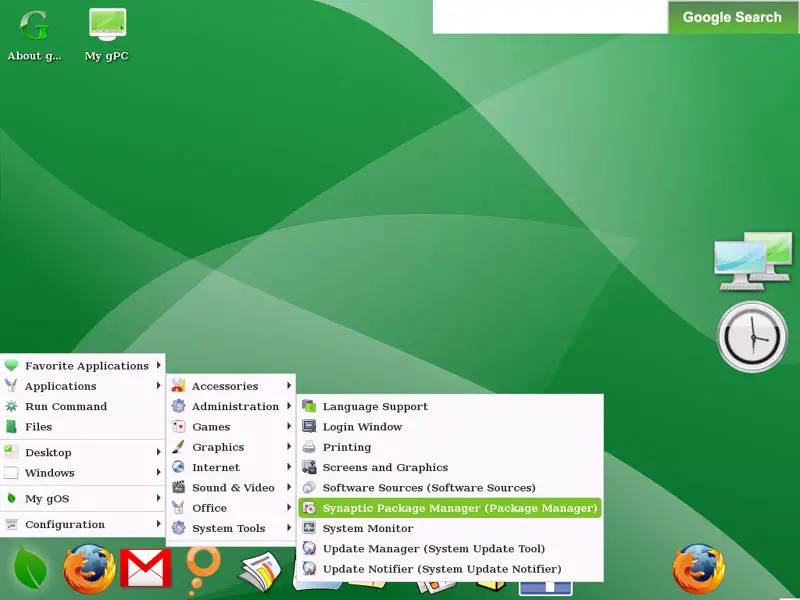Click the Favorite Applications heart icon
This screenshot has width=800, height=600.
pyautogui.click(x=11, y=365)
